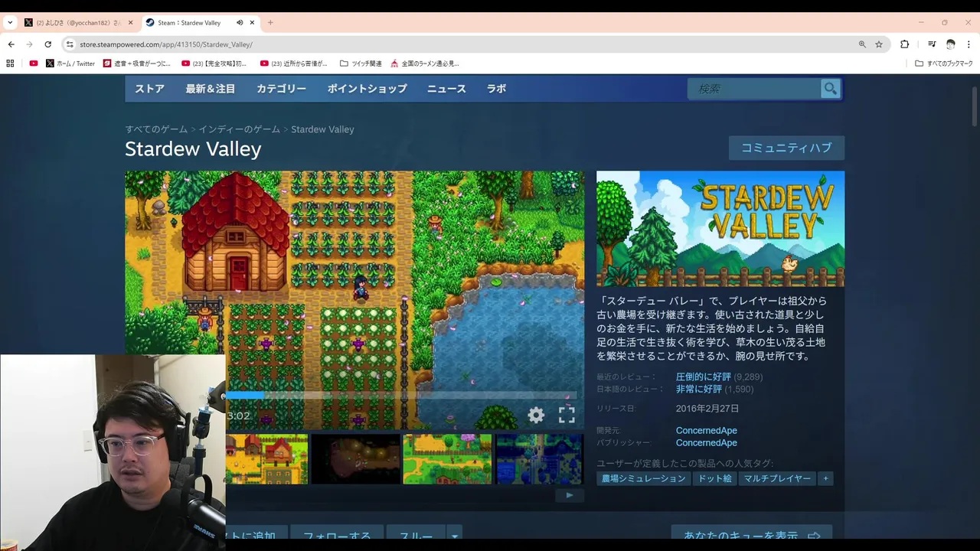The height and width of the screenshot is (551, 980).
Task: Select the マルチプレイヤー tag
Action: [777, 478]
